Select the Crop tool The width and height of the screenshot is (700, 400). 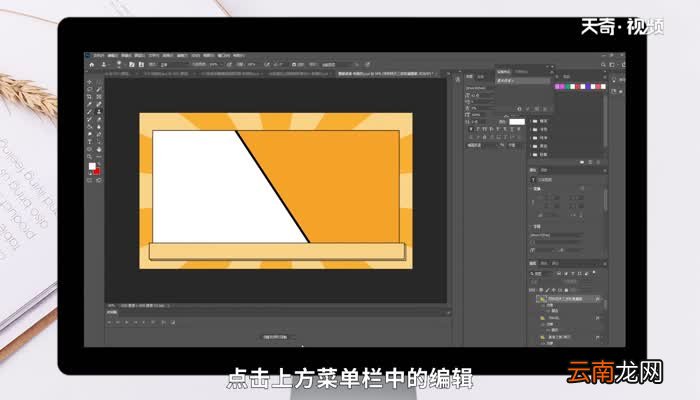point(90,97)
